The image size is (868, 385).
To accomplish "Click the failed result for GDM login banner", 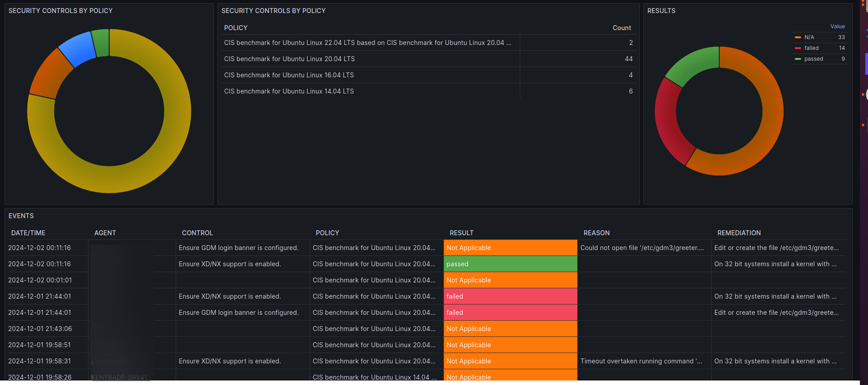I will [x=510, y=313].
